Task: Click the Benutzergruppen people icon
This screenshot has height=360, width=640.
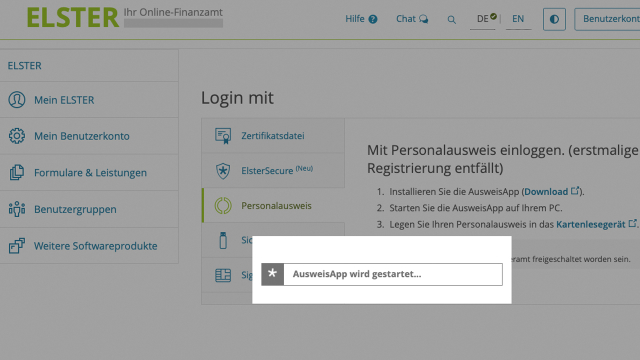Action: 17,209
